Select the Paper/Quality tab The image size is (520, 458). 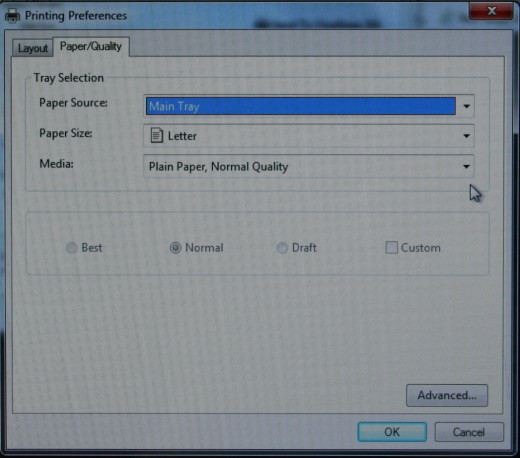[x=91, y=46]
